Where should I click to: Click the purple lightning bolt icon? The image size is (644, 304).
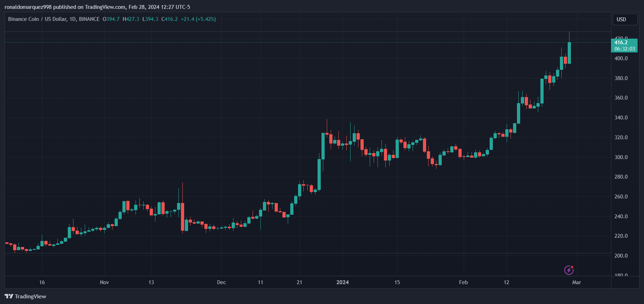tap(569, 270)
